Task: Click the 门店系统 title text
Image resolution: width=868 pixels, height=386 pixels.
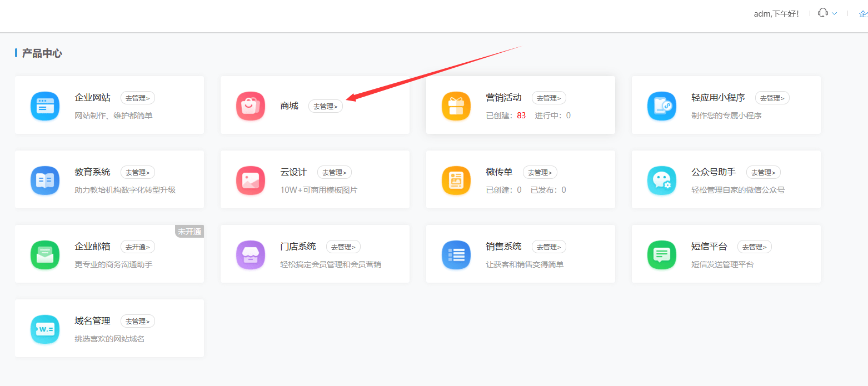Action: (298, 247)
